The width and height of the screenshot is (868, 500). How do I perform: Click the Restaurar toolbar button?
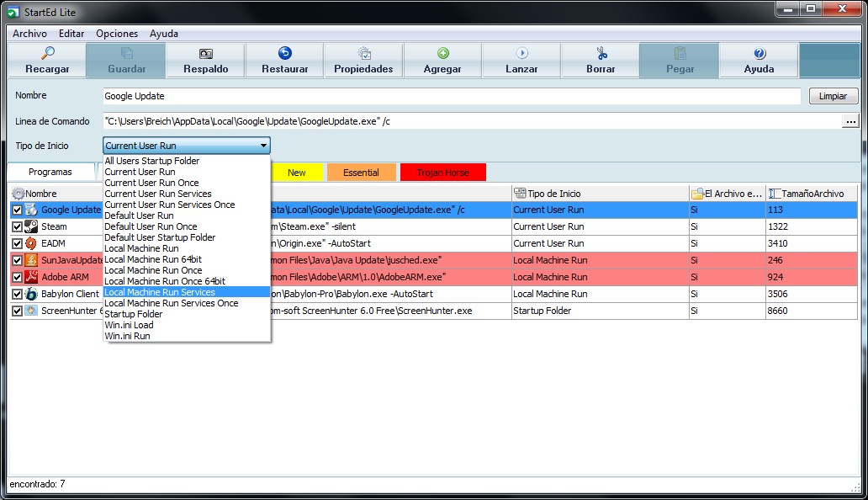coord(284,61)
